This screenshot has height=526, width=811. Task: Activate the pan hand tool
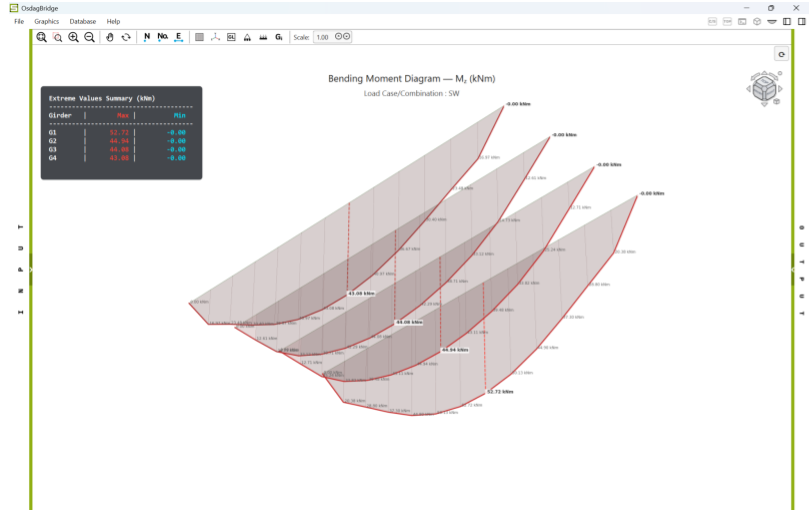point(110,37)
